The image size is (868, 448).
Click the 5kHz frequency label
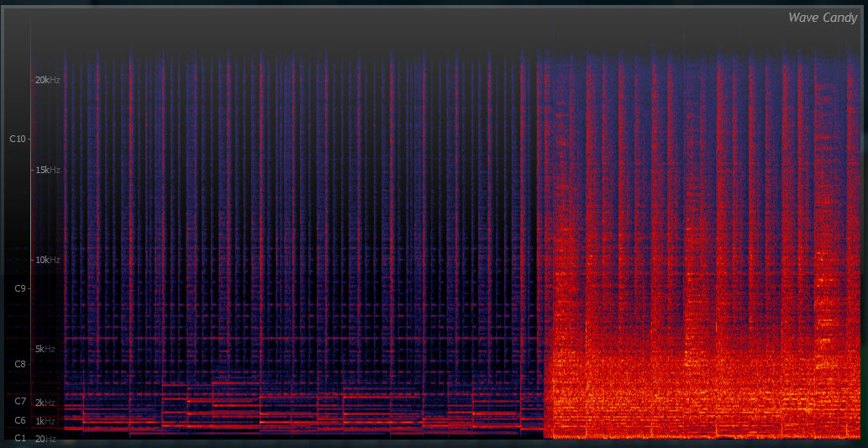coord(47,349)
